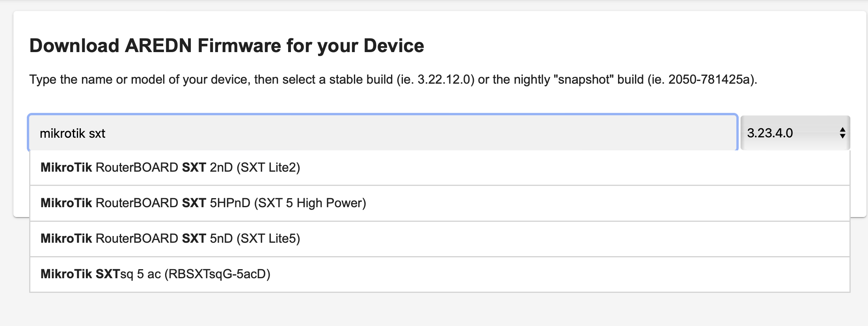Click the version selector up-down arrows
The image size is (868, 326).
pos(842,133)
